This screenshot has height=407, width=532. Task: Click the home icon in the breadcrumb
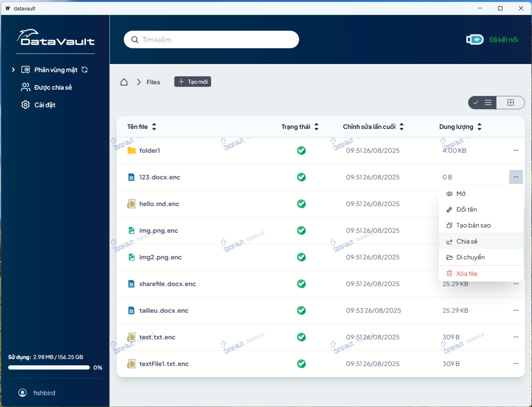point(124,82)
